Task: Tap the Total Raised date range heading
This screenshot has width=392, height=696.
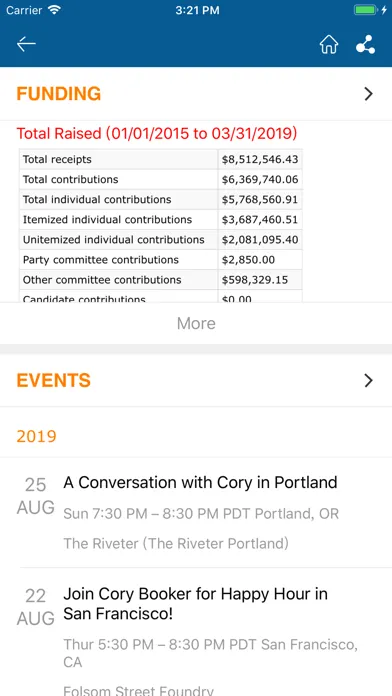Action: pyautogui.click(x=157, y=133)
